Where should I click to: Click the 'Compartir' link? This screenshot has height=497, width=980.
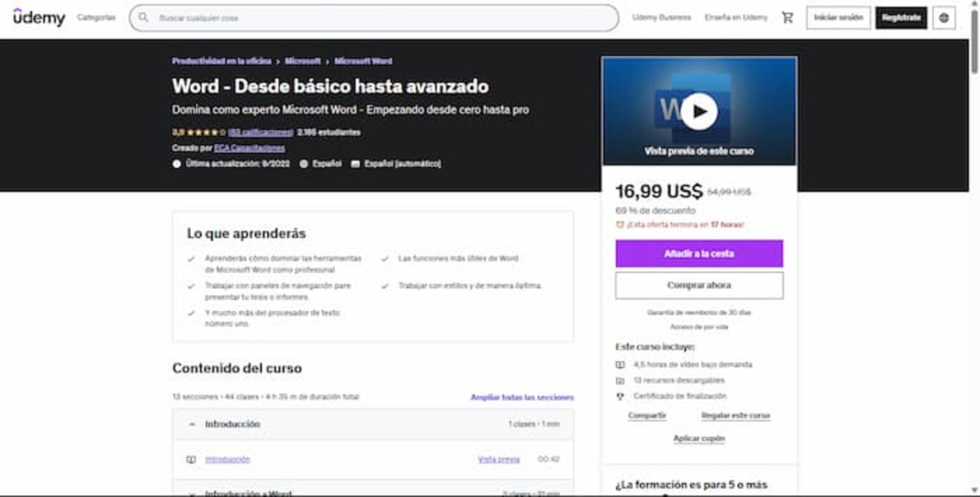click(647, 415)
